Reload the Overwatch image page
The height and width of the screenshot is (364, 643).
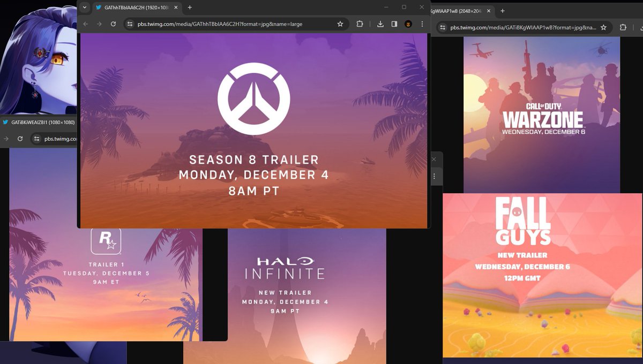click(x=113, y=24)
